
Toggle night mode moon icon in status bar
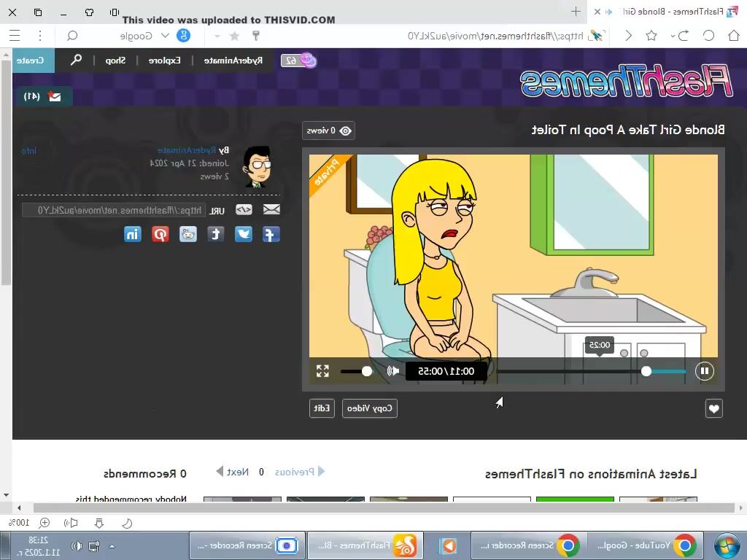tap(127, 524)
